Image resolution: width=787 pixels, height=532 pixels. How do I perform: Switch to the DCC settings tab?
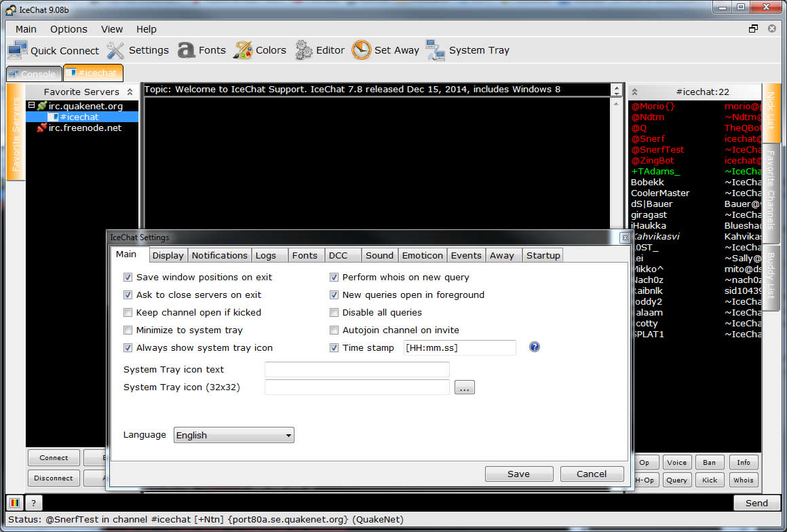coord(343,255)
